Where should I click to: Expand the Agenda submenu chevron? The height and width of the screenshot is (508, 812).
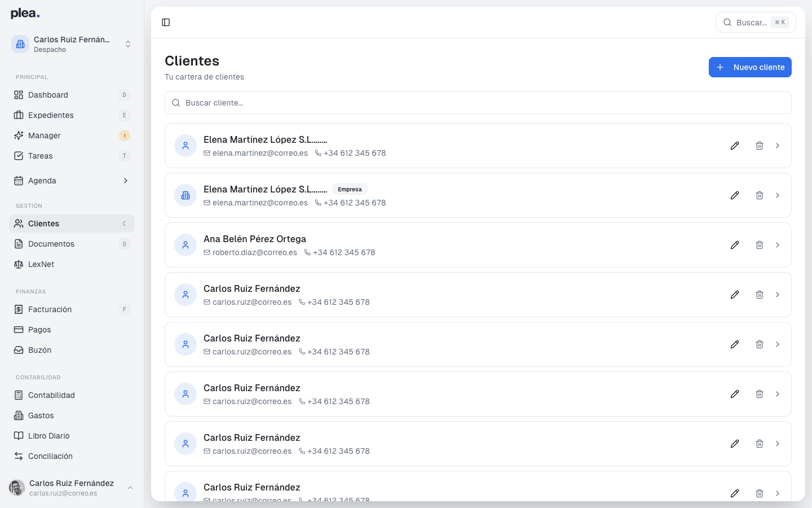(125, 181)
